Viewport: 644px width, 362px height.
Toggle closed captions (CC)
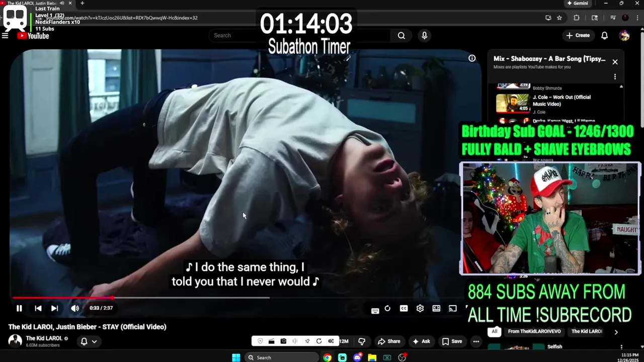(x=404, y=308)
